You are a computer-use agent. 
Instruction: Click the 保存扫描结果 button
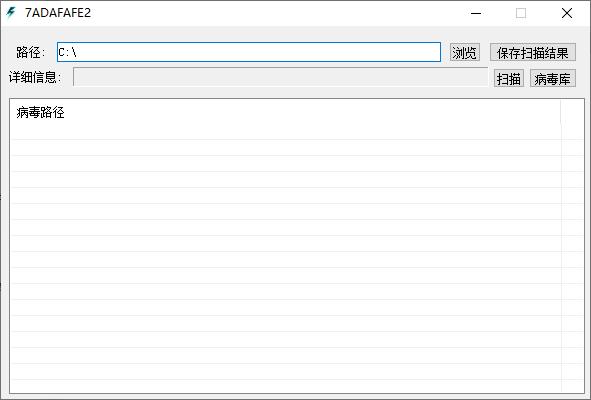(x=533, y=52)
